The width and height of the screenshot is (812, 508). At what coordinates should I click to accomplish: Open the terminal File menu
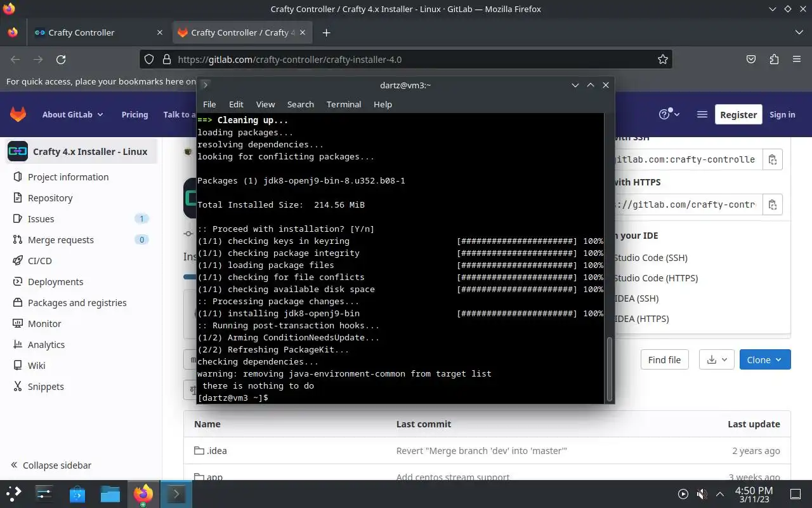[x=209, y=104]
